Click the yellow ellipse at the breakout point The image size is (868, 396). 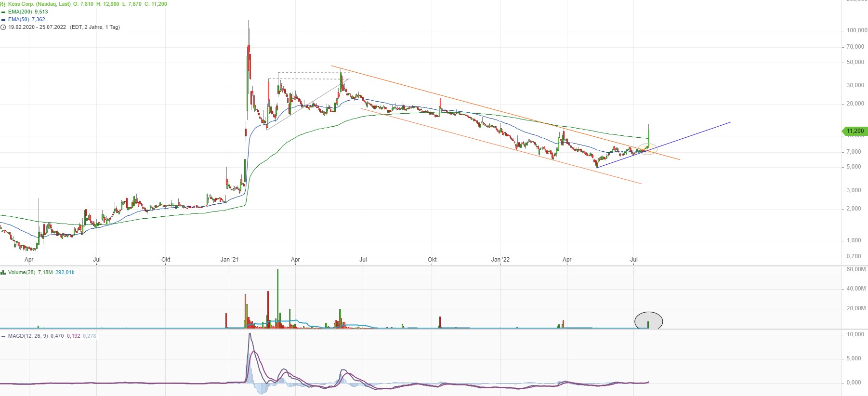click(x=647, y=149)
